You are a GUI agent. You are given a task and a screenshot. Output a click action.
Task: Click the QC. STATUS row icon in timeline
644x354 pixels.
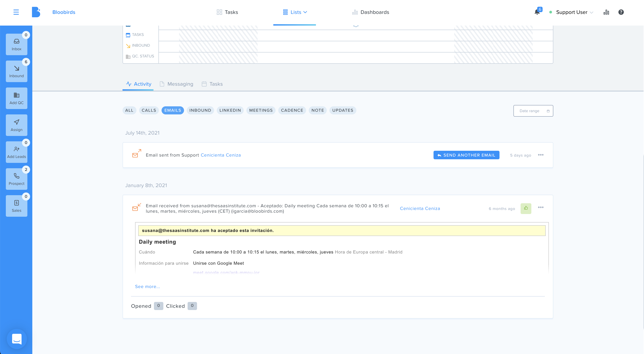coord(128,57)
